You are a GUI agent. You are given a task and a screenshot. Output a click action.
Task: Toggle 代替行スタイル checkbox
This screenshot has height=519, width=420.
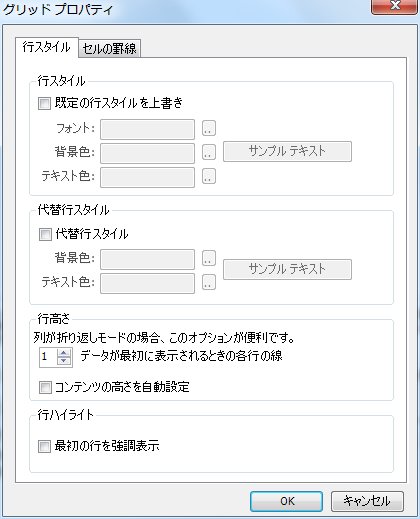point(45,234)
